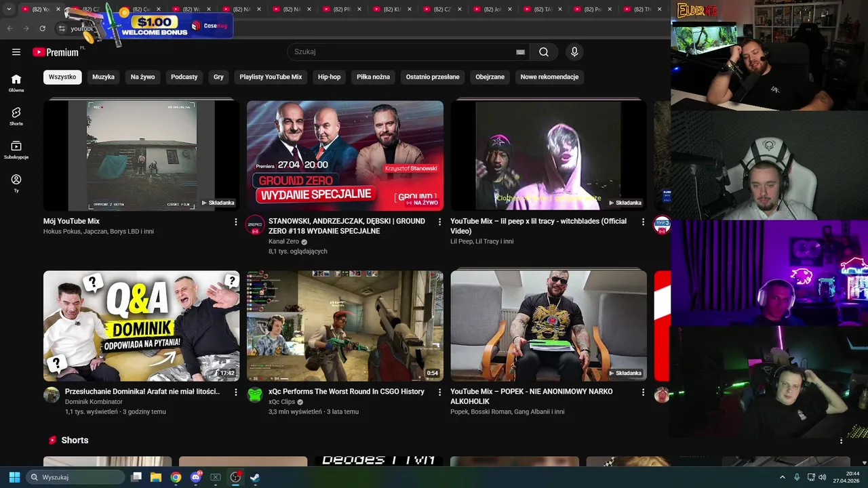Open OBS Studio from taskbar
Viewport: 868px width, 488px height.
tap(235, 477)
